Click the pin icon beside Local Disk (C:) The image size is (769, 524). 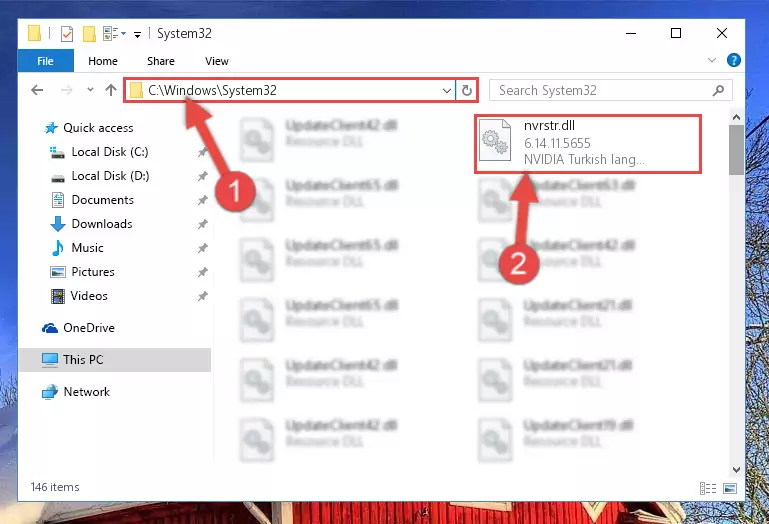pyautogui.click(x=202, y=152)
